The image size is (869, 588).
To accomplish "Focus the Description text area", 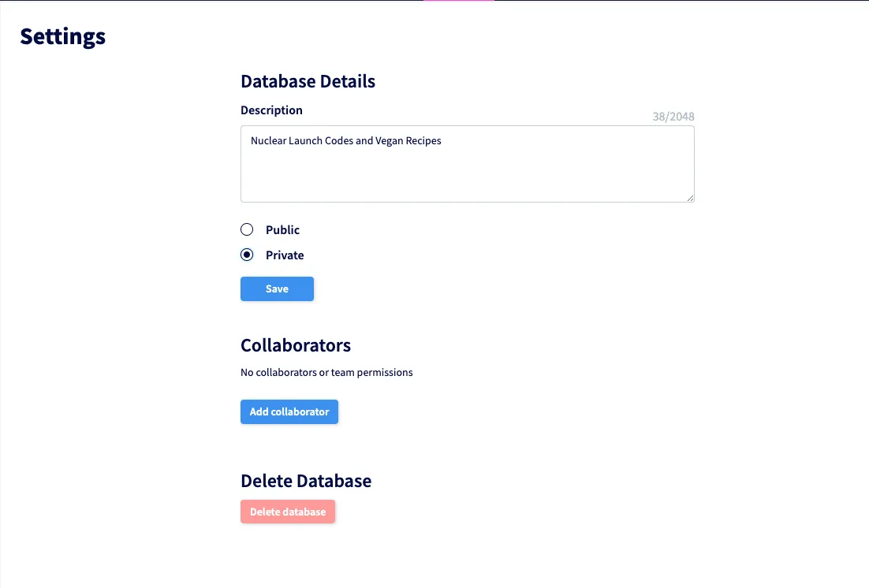I will (467, 169).
